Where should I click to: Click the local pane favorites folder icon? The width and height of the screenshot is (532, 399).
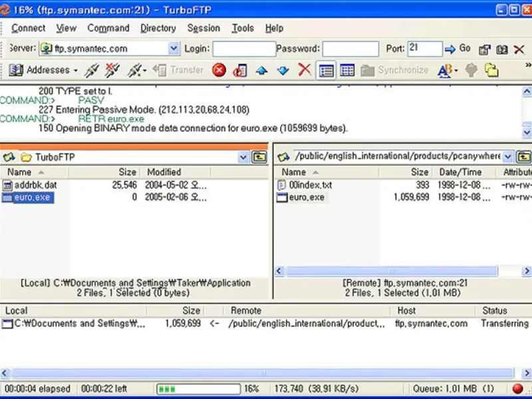(x=9, y=157)
